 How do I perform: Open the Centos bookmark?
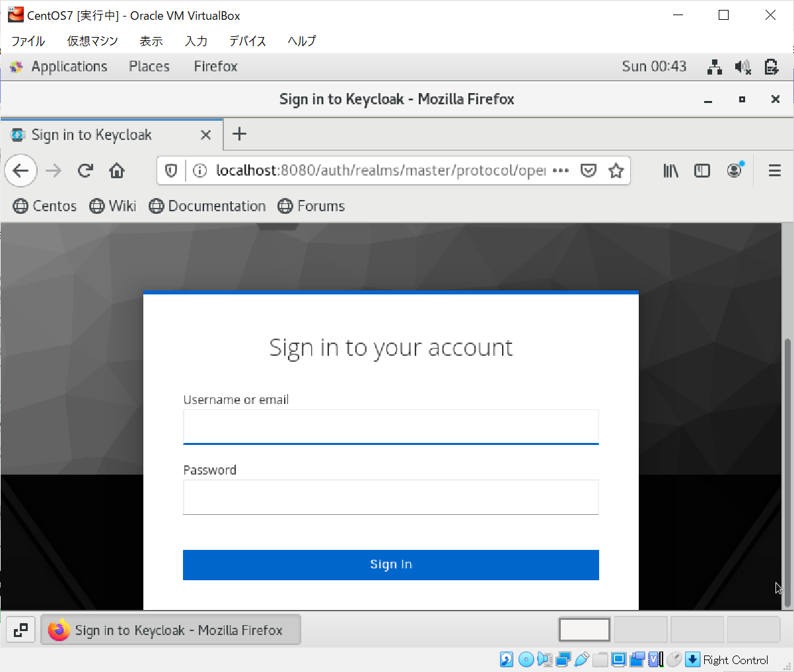[45, 206]
